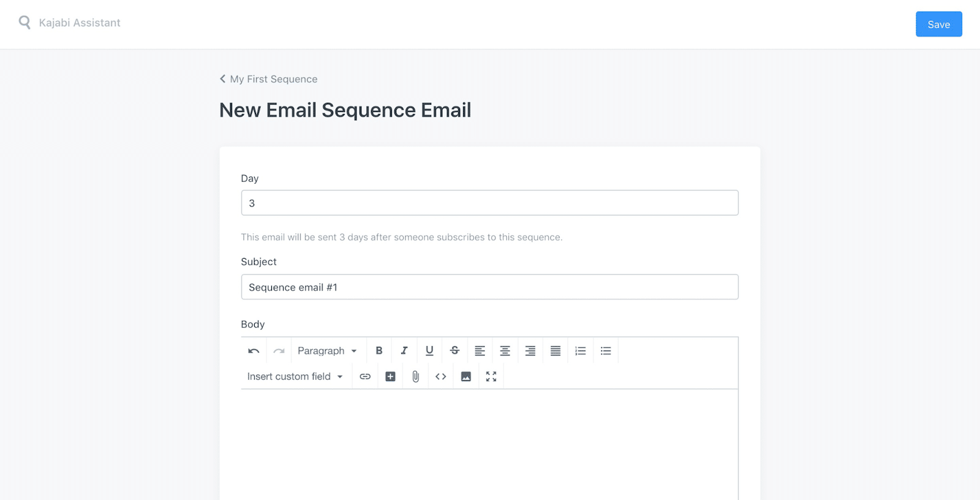Open the Paragraph format dropdown
The width and height of the screenshot is (980, 500).
tap(328, 350)
